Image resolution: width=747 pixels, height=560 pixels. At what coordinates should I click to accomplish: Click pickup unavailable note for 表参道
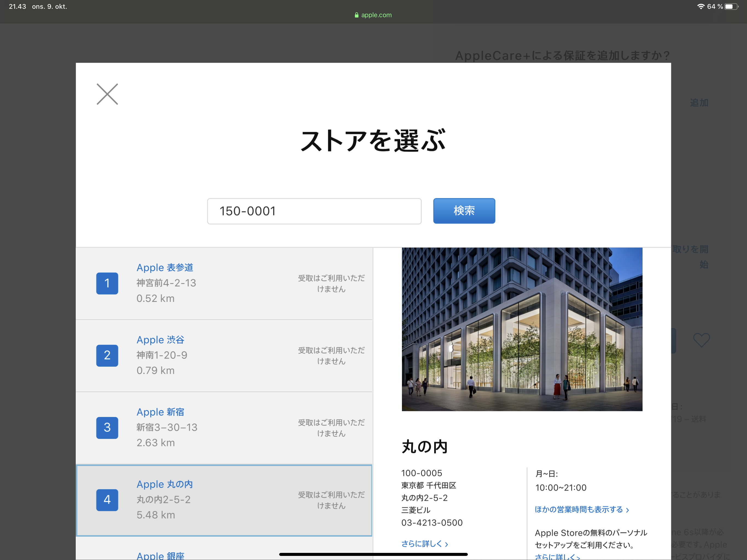pos(331,283)
